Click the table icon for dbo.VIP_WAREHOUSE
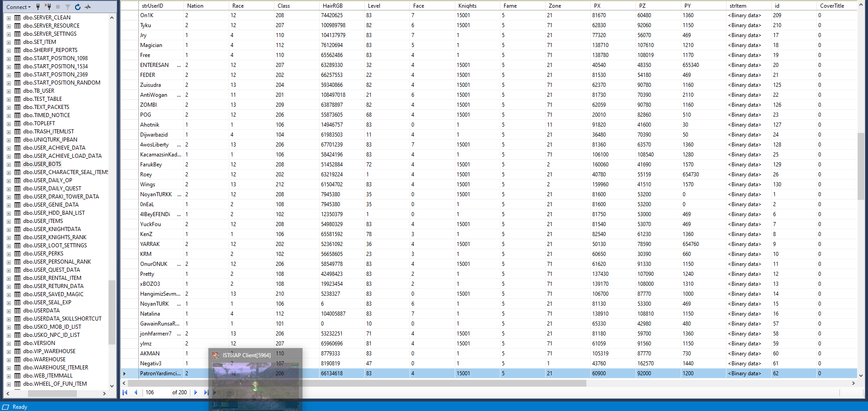868x411 pixels. pos(18,351)
